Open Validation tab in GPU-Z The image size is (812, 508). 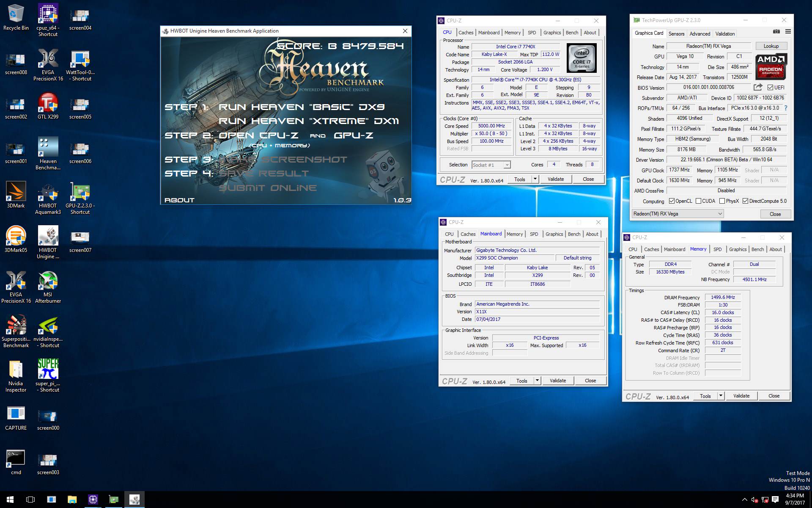(x=725, y=34)
